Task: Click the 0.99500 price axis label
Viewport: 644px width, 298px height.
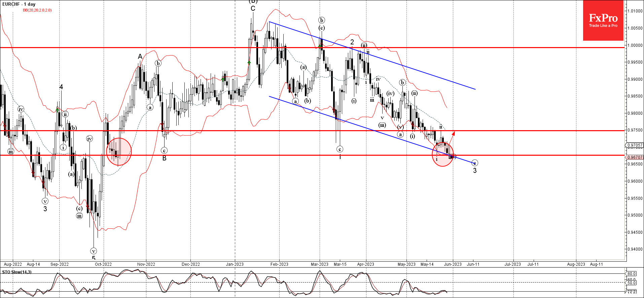Action: pyautogui.click(x=635, y=62)
